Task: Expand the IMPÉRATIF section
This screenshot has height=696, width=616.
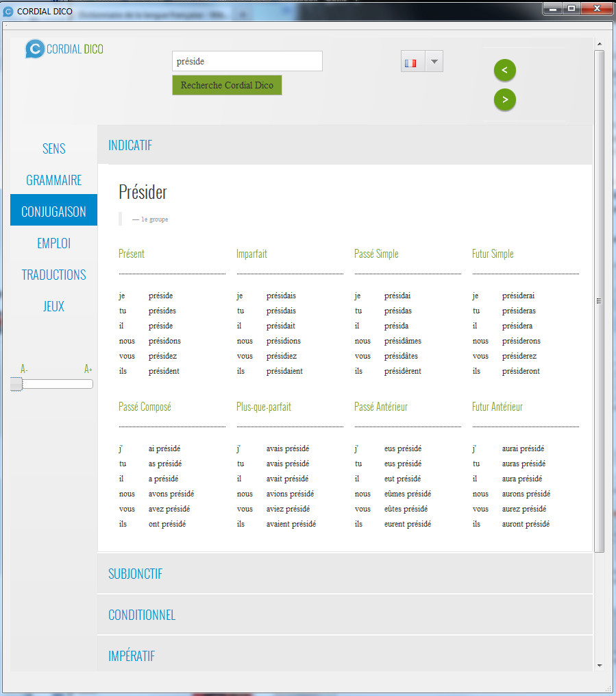Action: pos(345,654)
